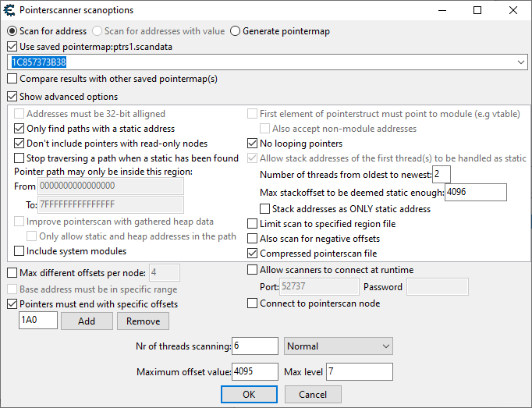The image size is (532, 408).
Task: Expand the address dropdown list
Action: tap(521, 62)
